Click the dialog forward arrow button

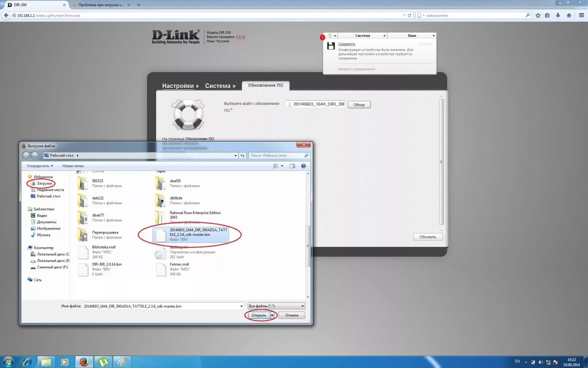pyautogui.click(x=34, y=156)
